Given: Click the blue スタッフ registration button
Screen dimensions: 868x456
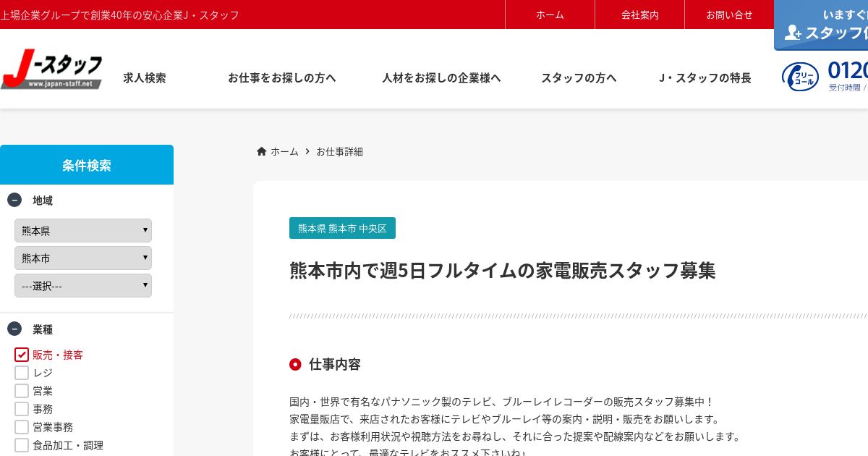Looking at the screenshot, I should click(821, 25).
